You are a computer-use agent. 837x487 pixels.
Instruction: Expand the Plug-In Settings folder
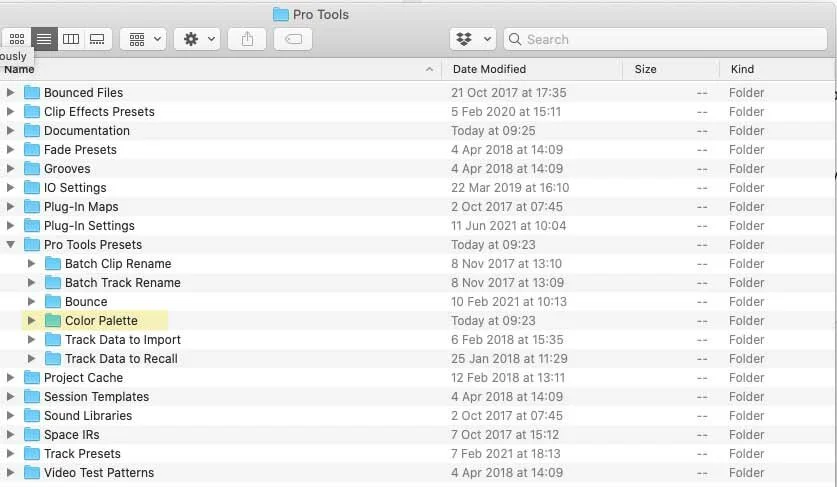(x=10, y=225)
